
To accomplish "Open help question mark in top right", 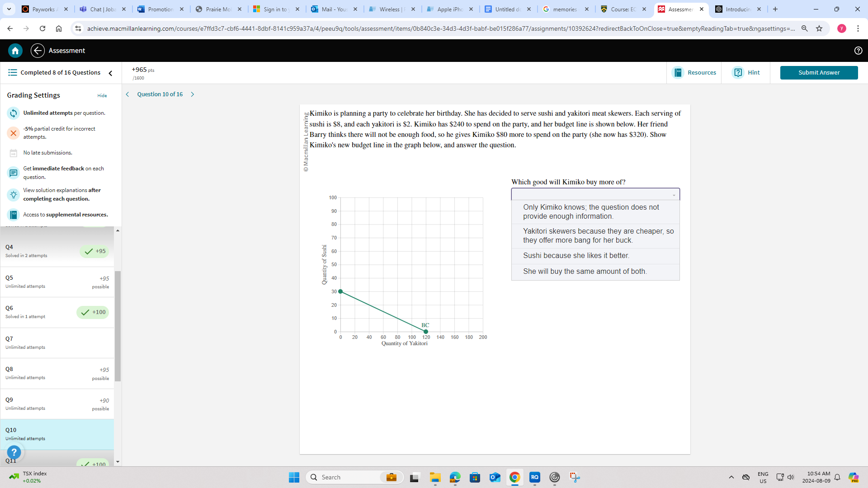I will click(x=858, y=51).
